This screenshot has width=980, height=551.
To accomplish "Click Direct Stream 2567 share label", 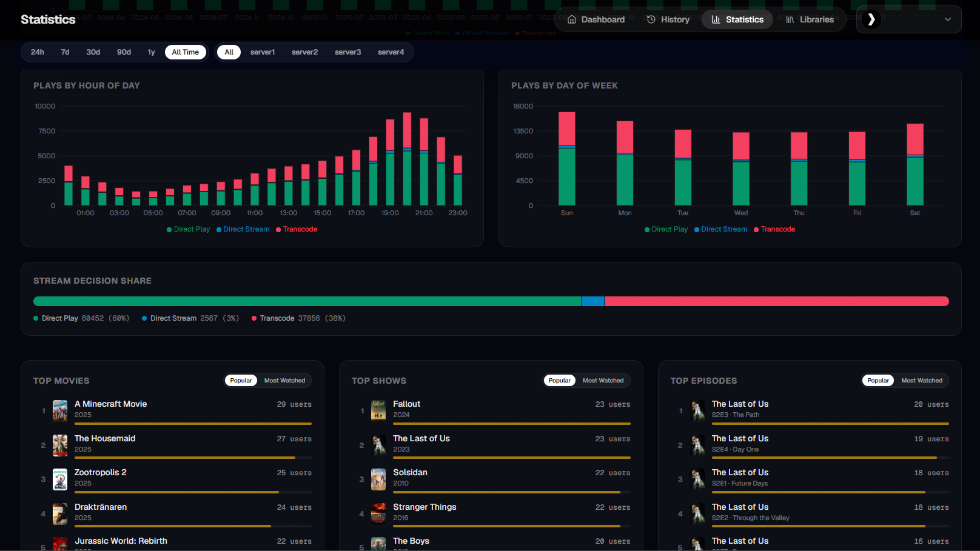I will [x=190, y=318].
